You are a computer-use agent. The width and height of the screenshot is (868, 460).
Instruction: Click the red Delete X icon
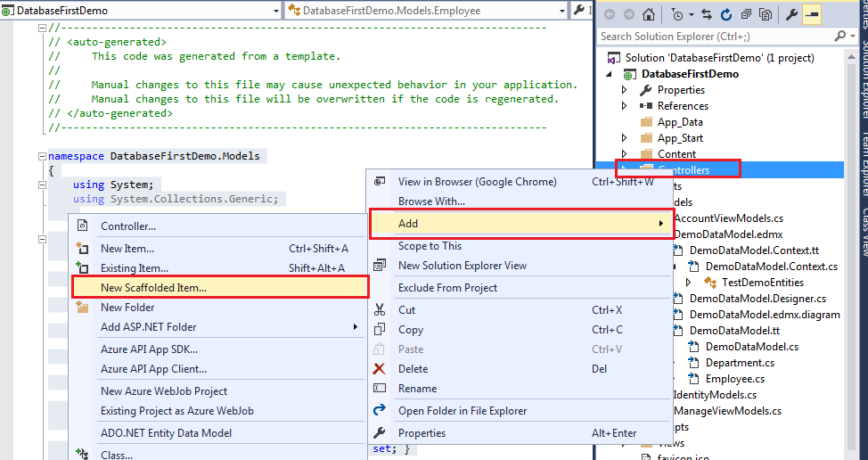tap(380, 369)
